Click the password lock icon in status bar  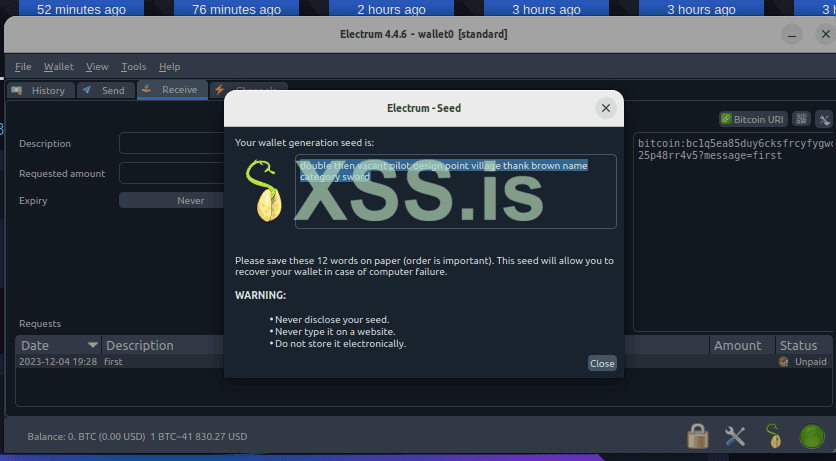[698, 436]
